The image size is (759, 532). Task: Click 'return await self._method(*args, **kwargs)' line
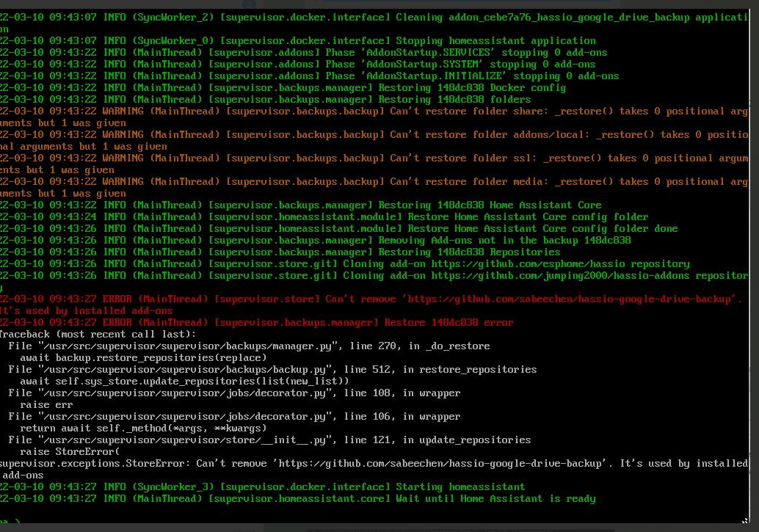(x=143, y=428)
